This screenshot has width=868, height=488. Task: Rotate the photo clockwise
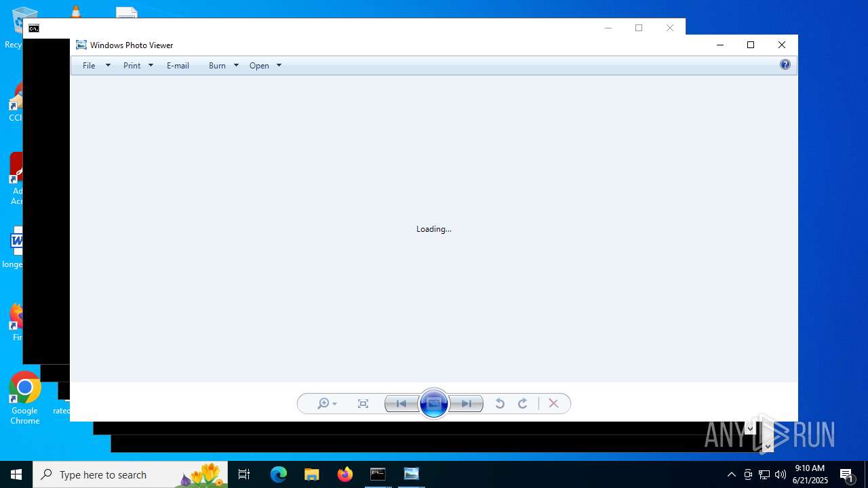click(523, 404)
